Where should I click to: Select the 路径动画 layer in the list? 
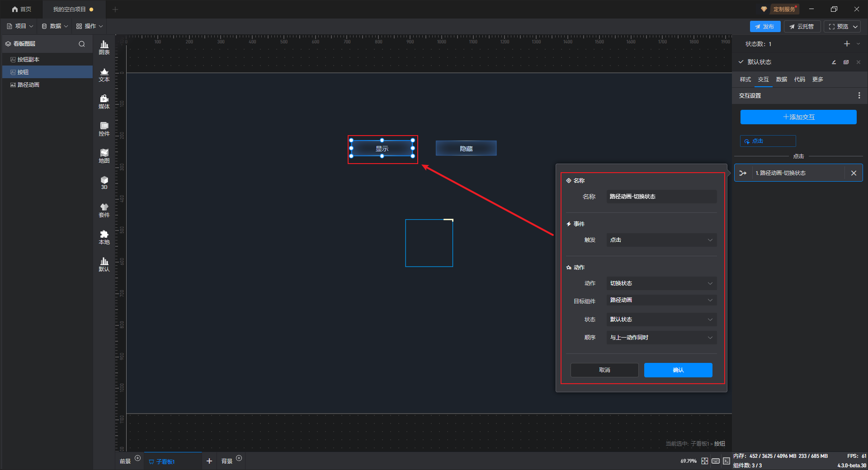tap(28, 85)
